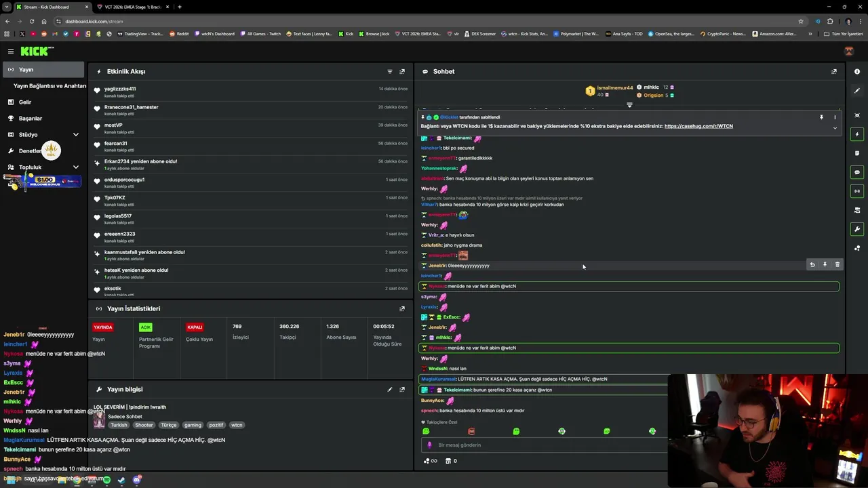Click the Shooter tag

tap(144, 425)
